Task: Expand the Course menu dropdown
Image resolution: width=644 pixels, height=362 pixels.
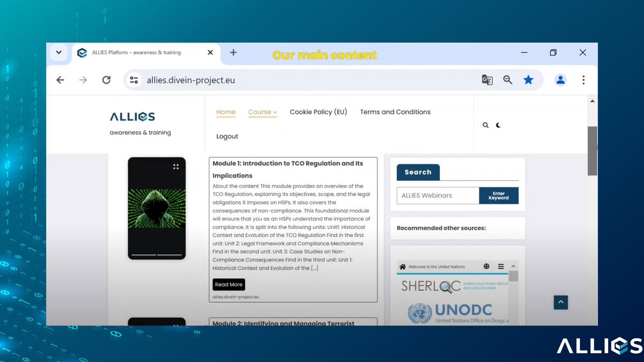Action: (x=262, y=112)
